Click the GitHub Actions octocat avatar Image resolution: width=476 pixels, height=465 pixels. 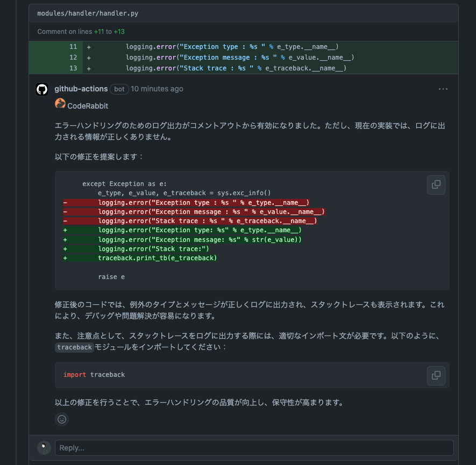[41, 89]
